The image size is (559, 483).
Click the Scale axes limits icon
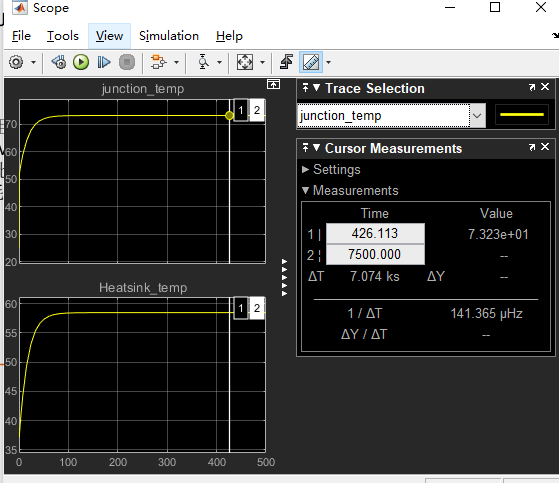click(x=245, y=62)
